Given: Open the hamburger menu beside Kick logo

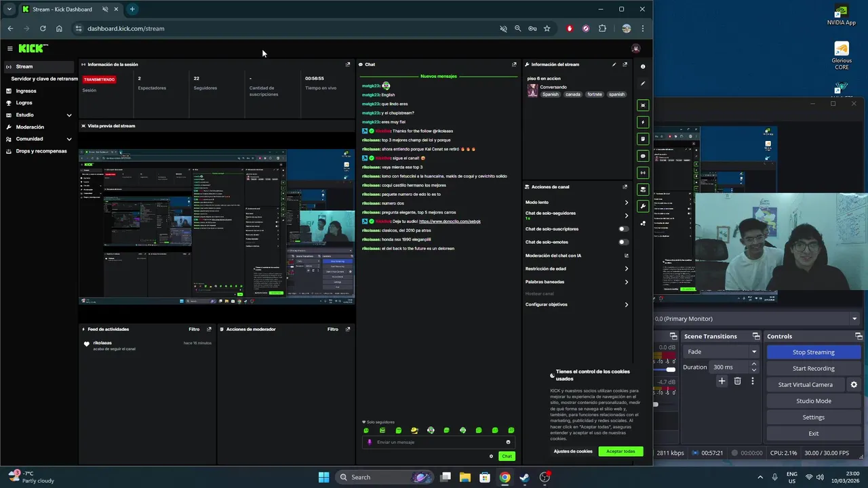Looking at the screenshot, I should (x=10, y=48).
